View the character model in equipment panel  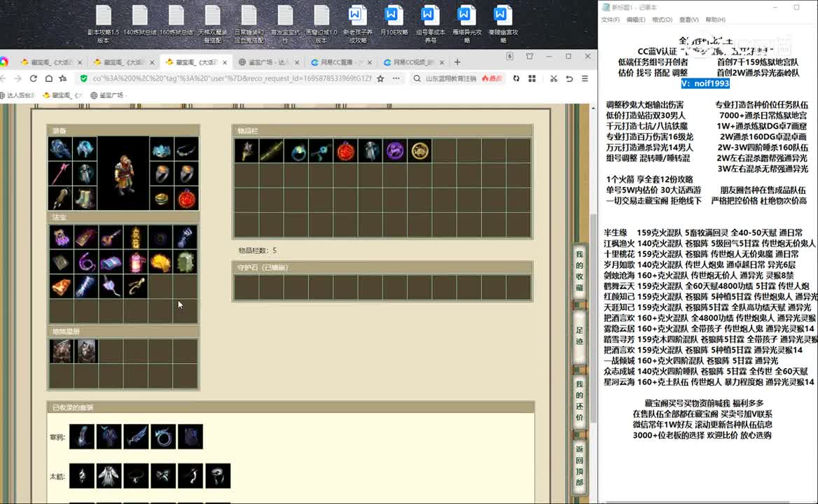[x=123, y=174]
